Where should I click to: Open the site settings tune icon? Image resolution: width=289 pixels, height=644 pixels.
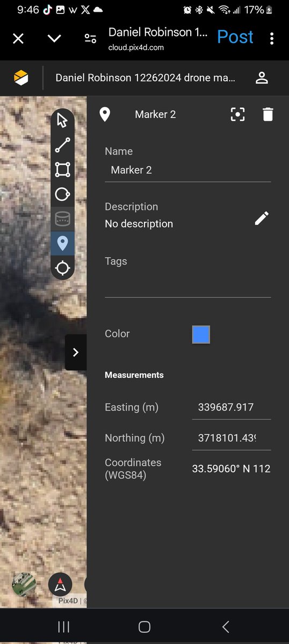pyautogui.click(x=90, y=38)
